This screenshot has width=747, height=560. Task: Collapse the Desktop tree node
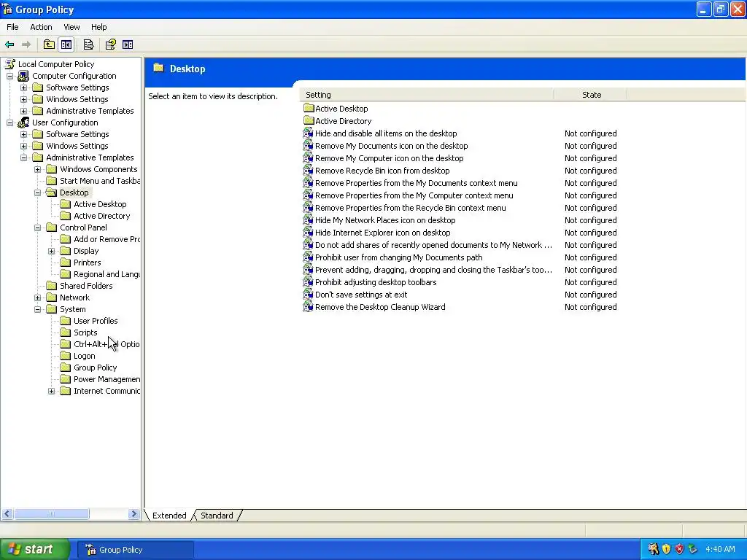click(x=38, y=192)
